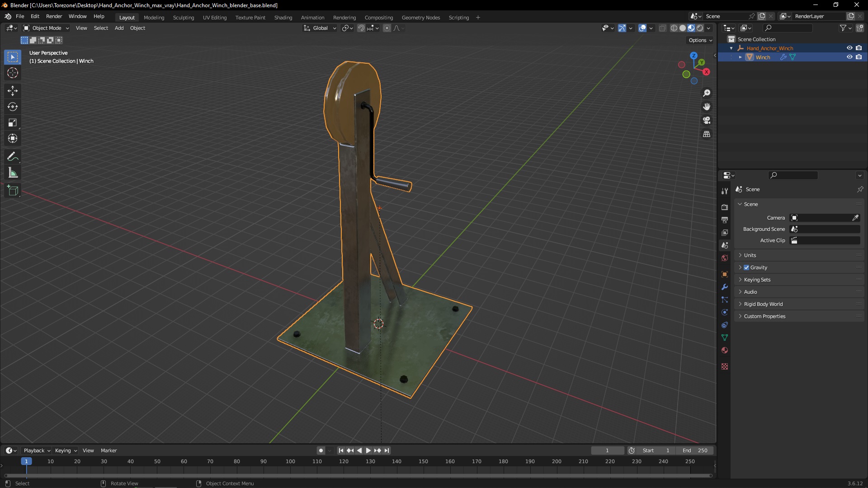Select the Move tool
The image size is (868, 488).
[x=13, y=91]
